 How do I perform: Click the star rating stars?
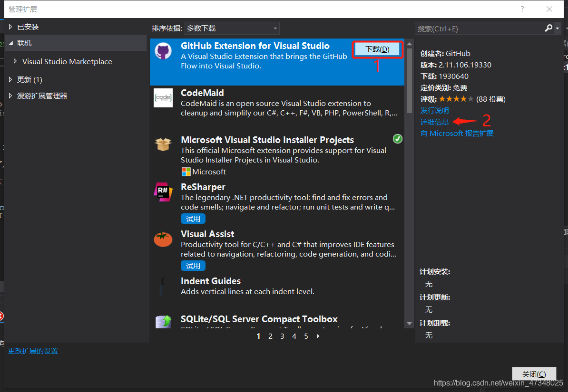pos(456,99)
